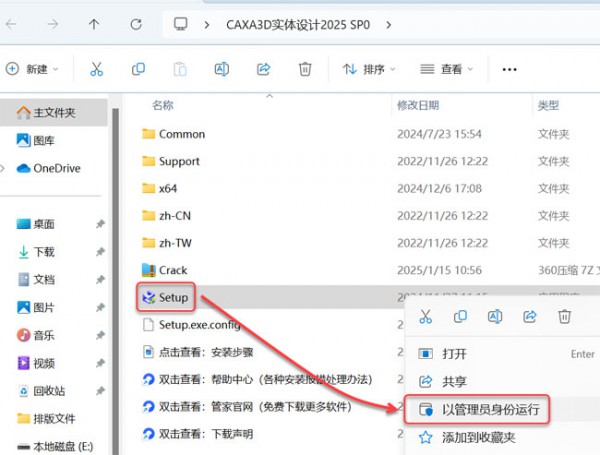
Task: Click the pin icon next to 文档
Action: (x=100, y=280)
